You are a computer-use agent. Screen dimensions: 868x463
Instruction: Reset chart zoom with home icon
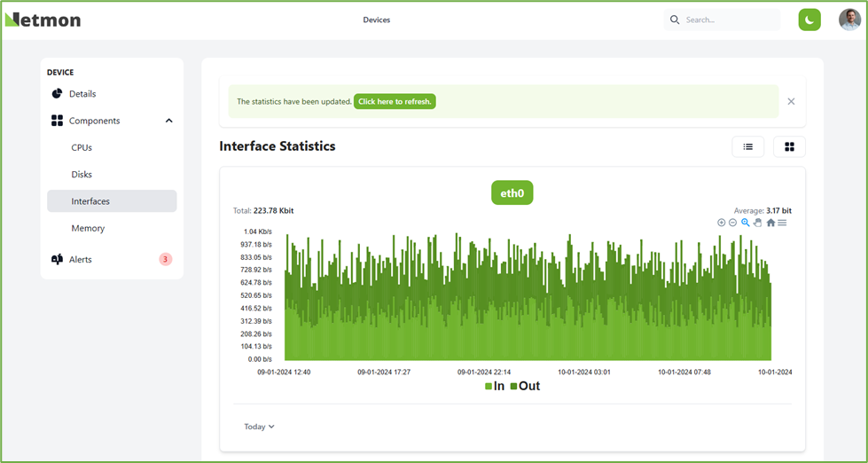(770, 223)
